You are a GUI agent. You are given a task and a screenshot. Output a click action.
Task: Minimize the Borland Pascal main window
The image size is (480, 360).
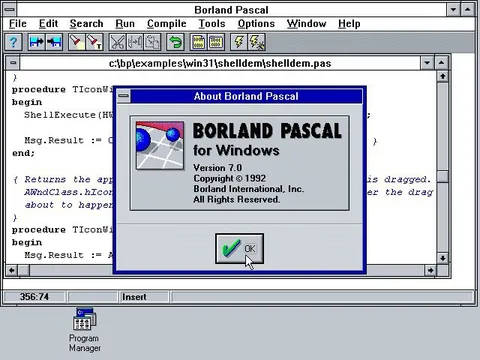tap(453, 9)
